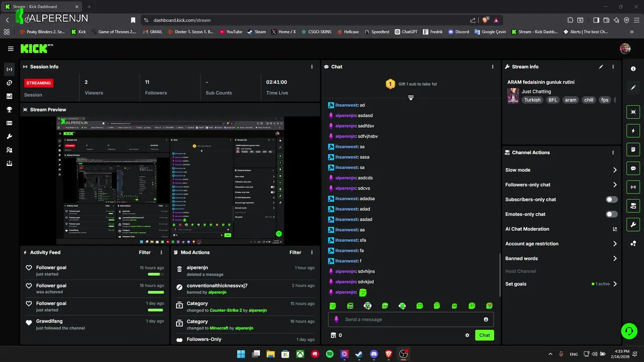
Task: Open the people/community icon in left sidebar
Action: [x=9, y=150]
